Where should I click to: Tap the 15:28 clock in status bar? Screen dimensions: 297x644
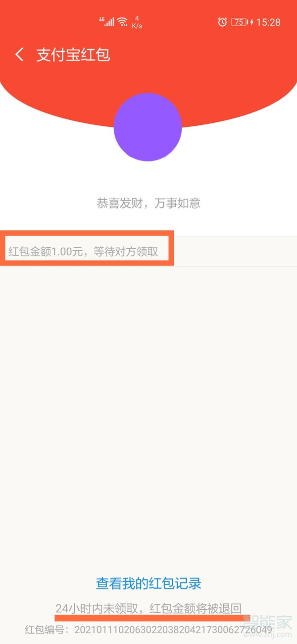(268, 22)
